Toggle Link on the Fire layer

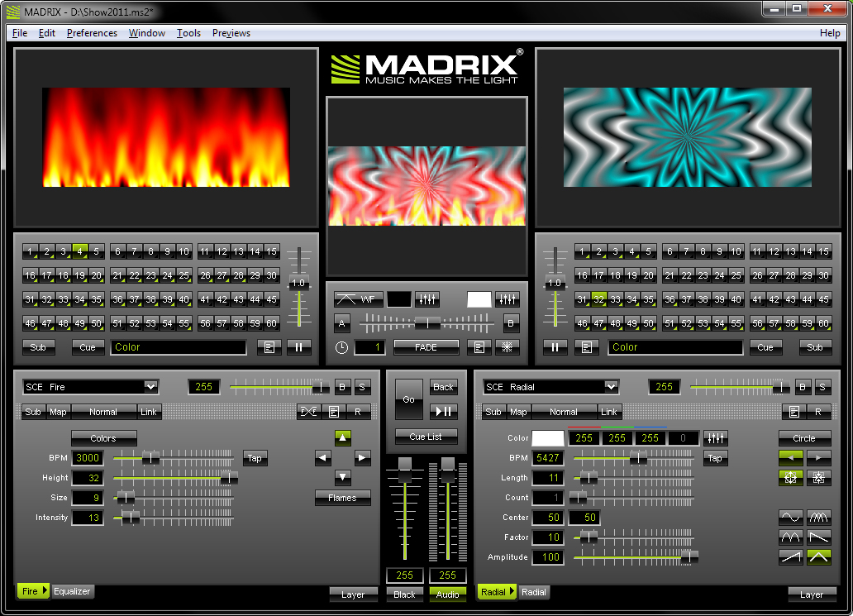click(x=149, y=412)
